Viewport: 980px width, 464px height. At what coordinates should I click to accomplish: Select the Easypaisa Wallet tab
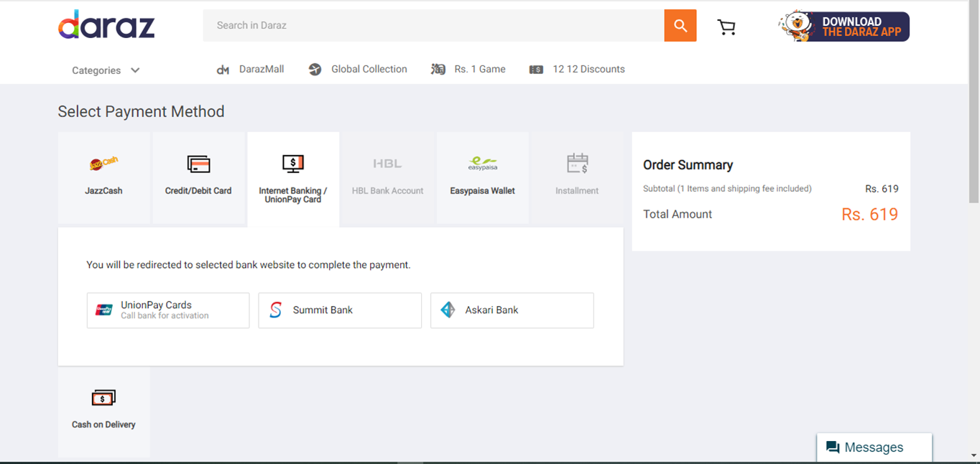[x=483, y=179]
